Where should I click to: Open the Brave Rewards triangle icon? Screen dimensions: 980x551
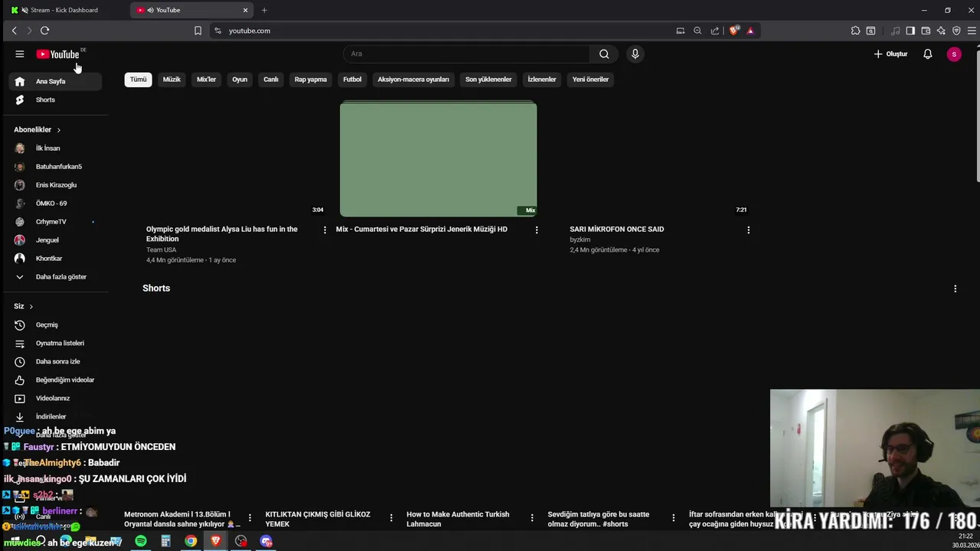pos(750,31)
